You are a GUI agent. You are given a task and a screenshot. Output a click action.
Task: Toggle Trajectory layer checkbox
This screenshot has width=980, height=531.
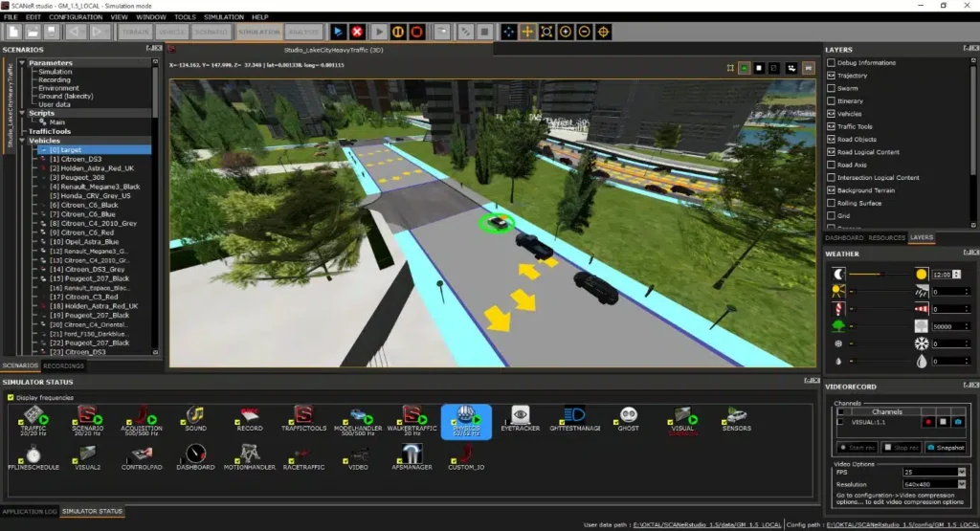coord(832,75)
